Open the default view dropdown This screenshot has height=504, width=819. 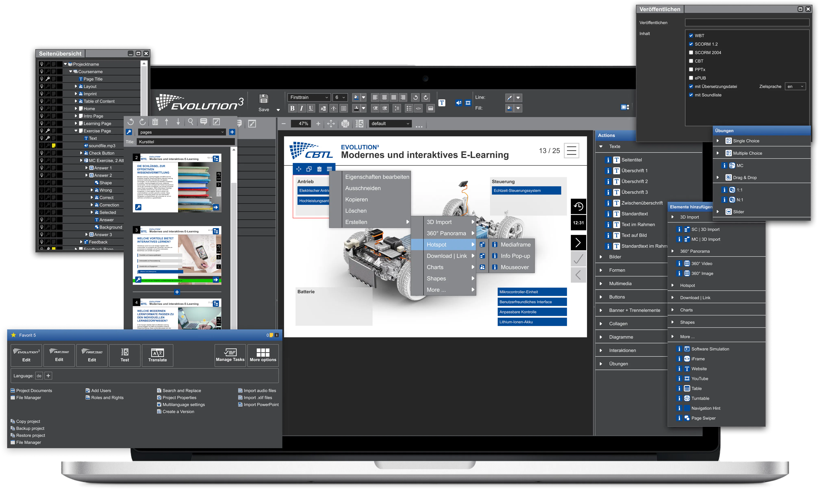pyautogui.click(x=390, y=124)
